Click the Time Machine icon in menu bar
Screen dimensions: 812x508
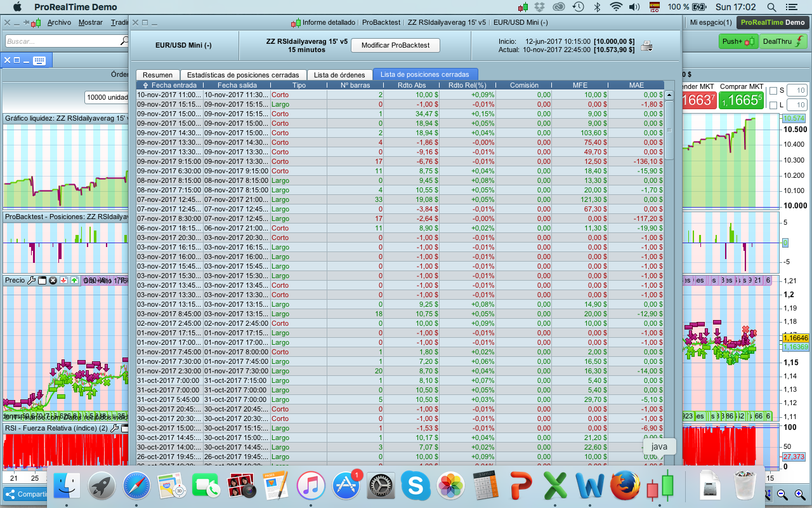pyautogui.click(x=578, y=7)
